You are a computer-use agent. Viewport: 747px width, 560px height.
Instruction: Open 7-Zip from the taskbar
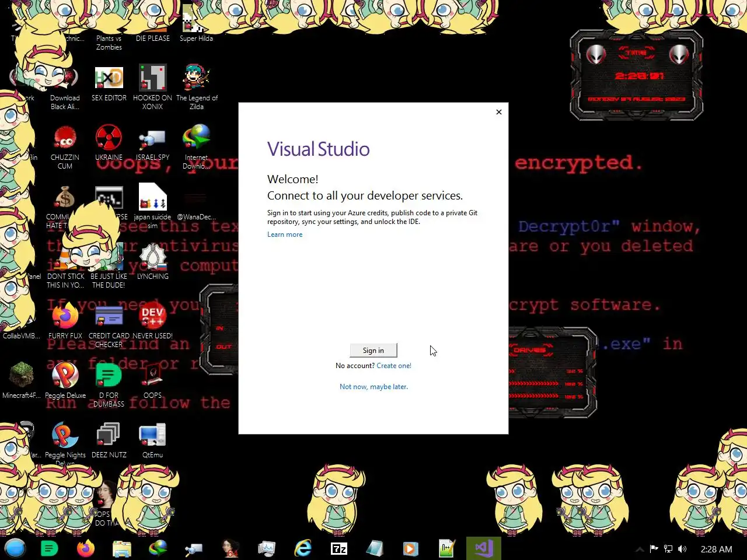pyautogui.click(x=339, y=548)
